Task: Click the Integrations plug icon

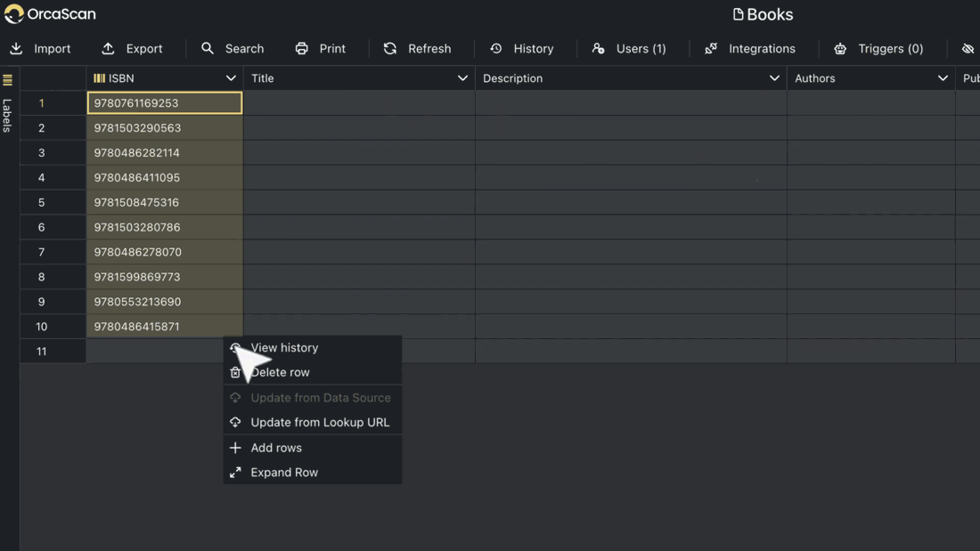Action: [x=711, y=48]
